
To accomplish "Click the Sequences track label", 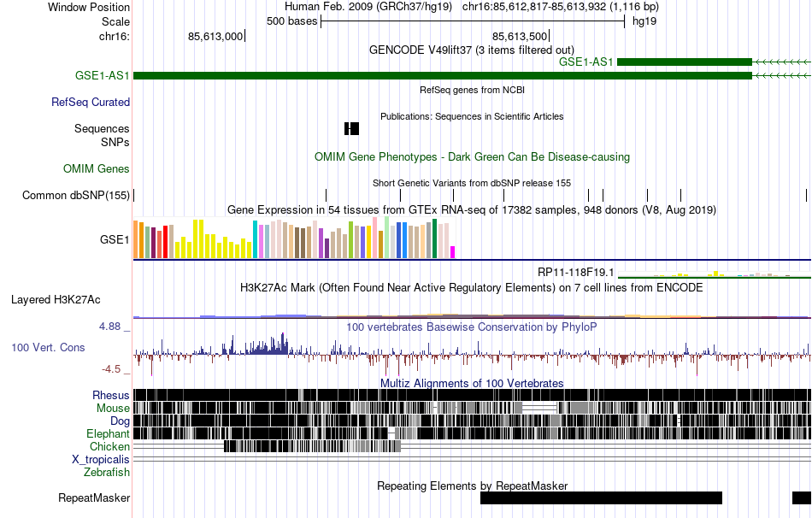I will click(102, 128).
